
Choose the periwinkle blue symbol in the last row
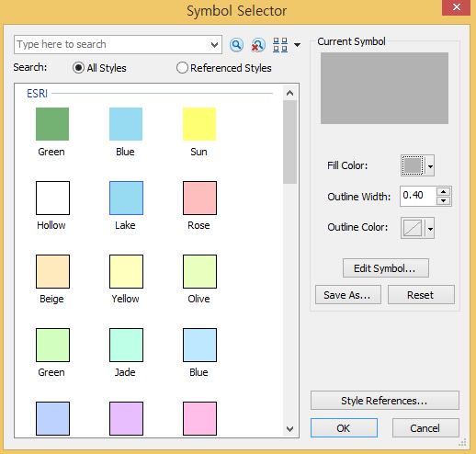pos(52,418)
